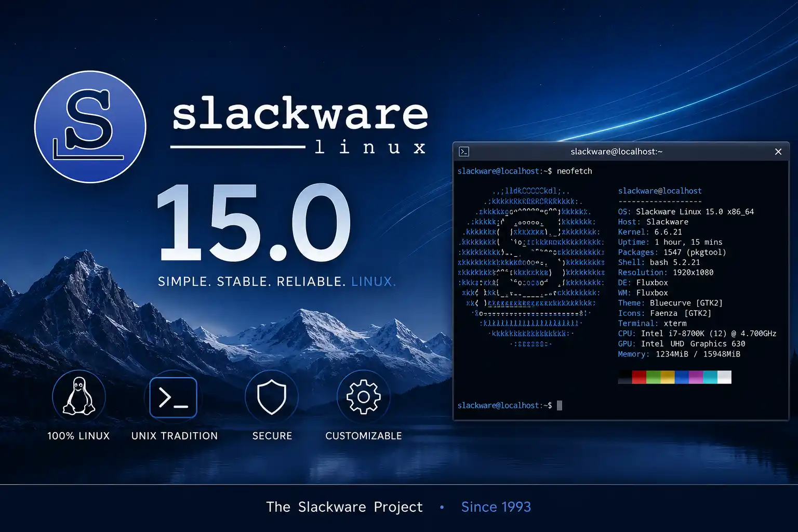The image size is (798, 532).
Task: Click the 'UNIX TRADITION' label
Action: [175, 436]
